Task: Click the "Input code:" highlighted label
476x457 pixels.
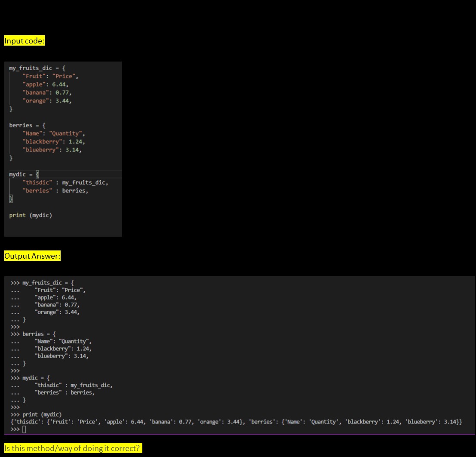Action: (x=25, y=41)
